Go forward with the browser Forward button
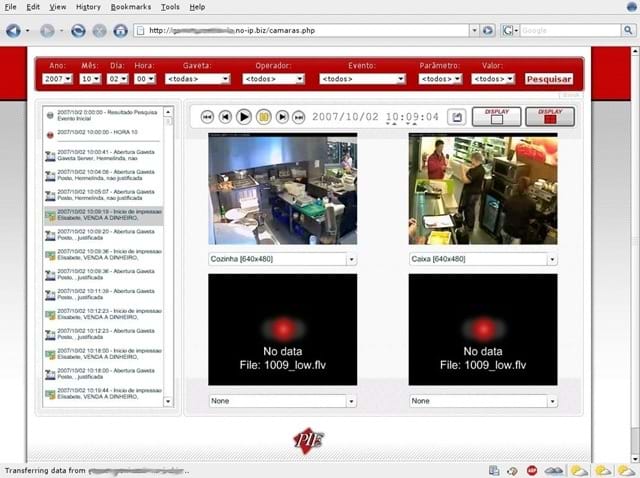 pos(47,31)
